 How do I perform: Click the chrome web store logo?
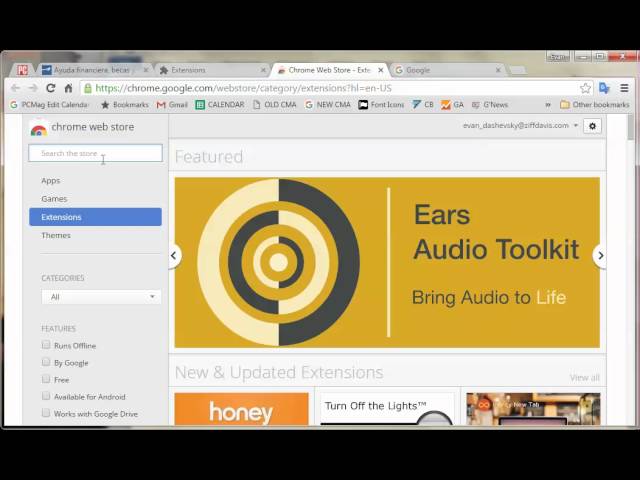[82, 128]
